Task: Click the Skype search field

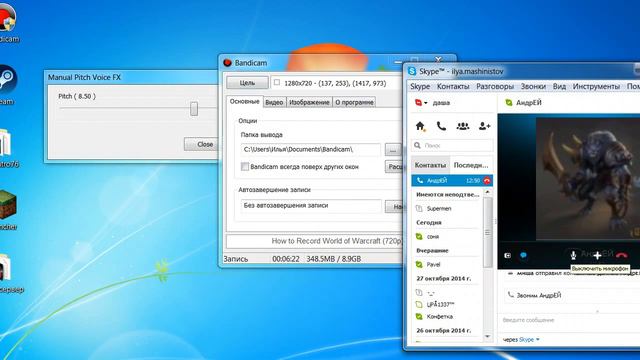Action: point(452,145)
